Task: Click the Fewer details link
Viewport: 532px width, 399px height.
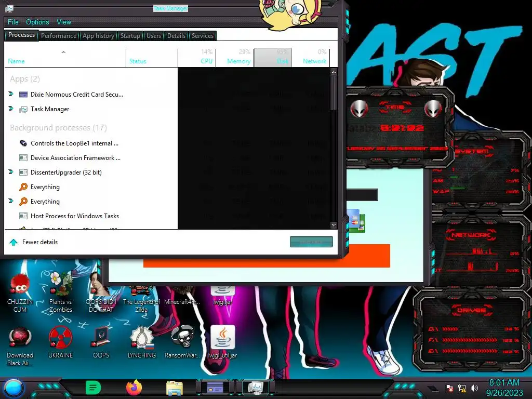Action: [x=40, y=242]
